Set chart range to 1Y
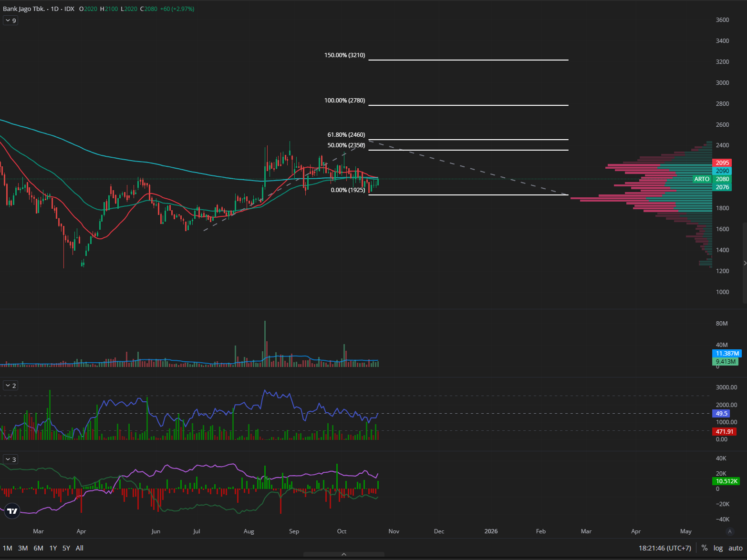This screenshot has height=560, width=747. point(53,548)
